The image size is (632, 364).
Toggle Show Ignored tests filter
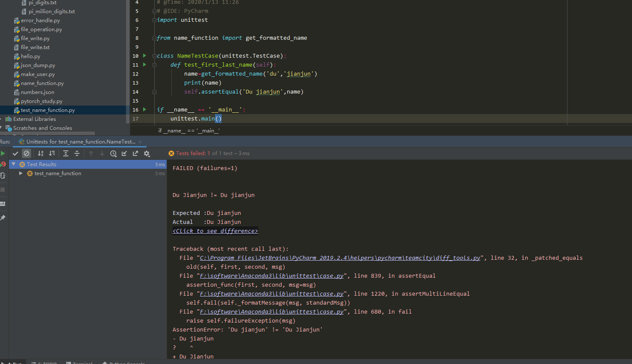(26, 153)
